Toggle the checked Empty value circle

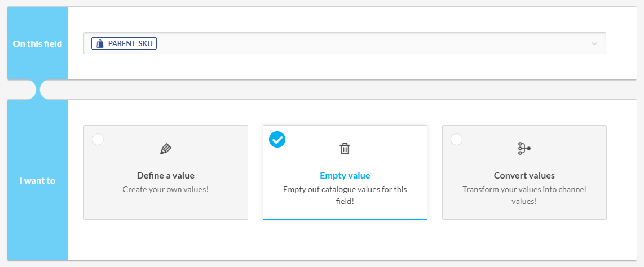[x=277, y=139]
